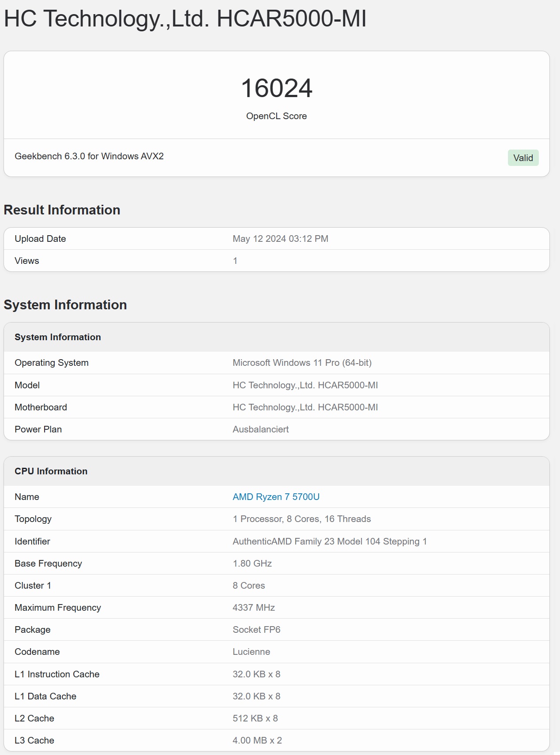Click the Geekbench 6.3.0 for Windows AVX2 text

tap(89, 156)
